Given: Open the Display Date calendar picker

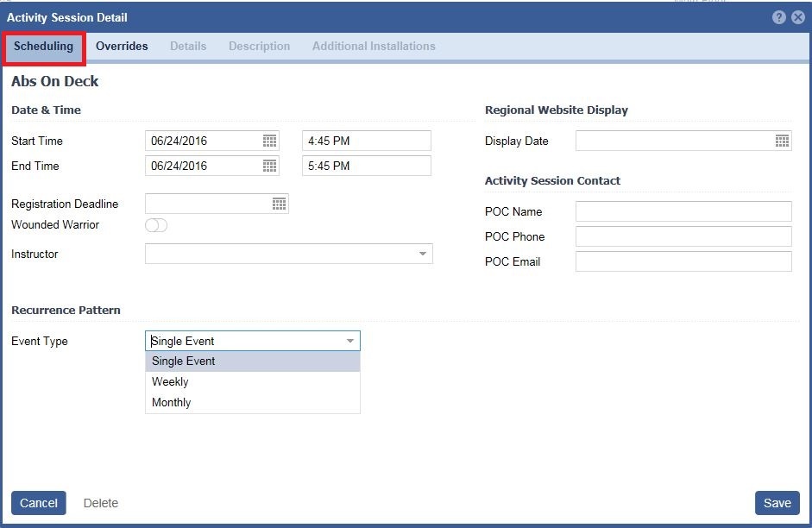Looking at the screenshot, I should click(782, 141).
